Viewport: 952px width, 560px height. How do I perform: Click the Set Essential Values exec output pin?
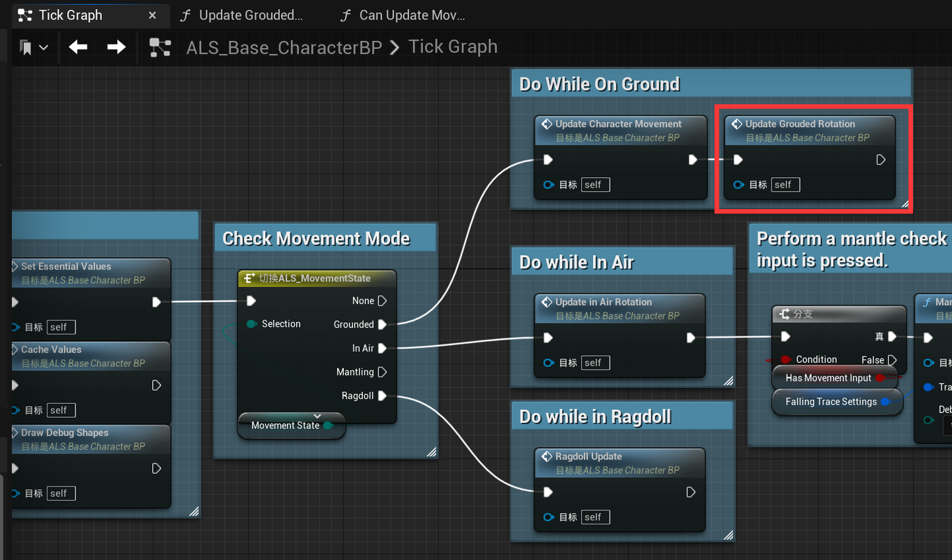click(156, 302)
